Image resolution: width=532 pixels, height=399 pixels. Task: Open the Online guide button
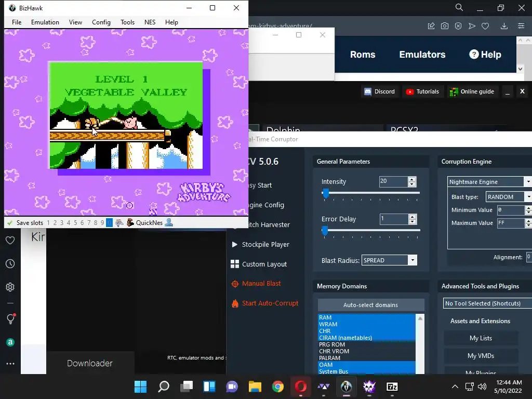pyautogui.click(x=472, y=91)
